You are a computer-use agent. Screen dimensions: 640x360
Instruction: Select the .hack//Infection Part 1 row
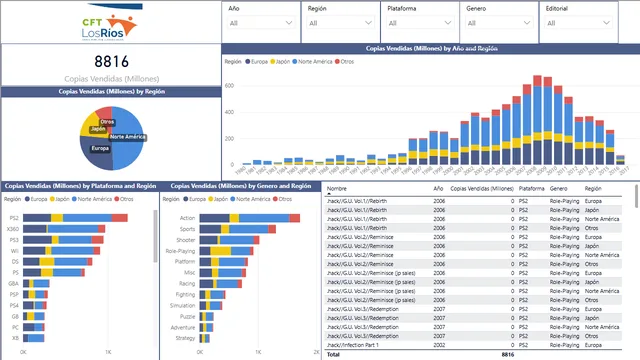(x=473, y=345)
